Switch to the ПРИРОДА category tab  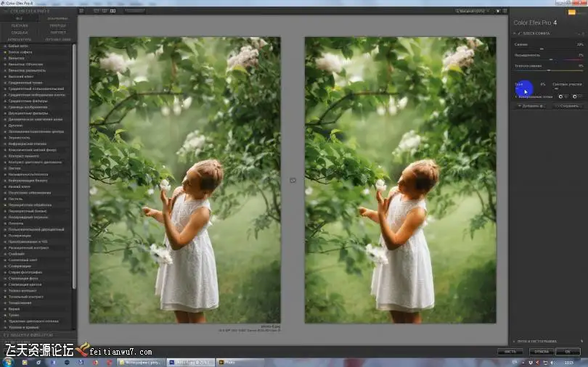tap(58, 25)
